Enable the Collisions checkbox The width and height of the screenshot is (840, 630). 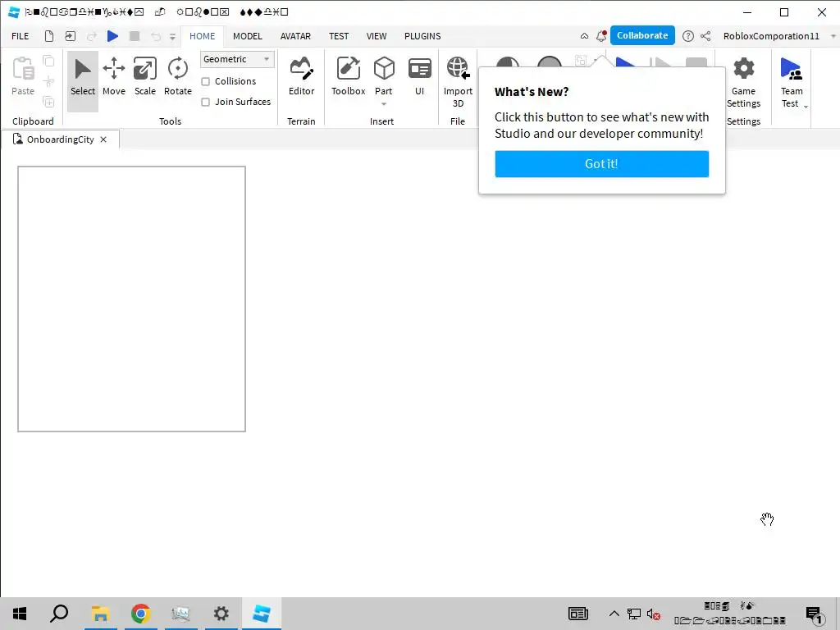(x=205, y=81)
